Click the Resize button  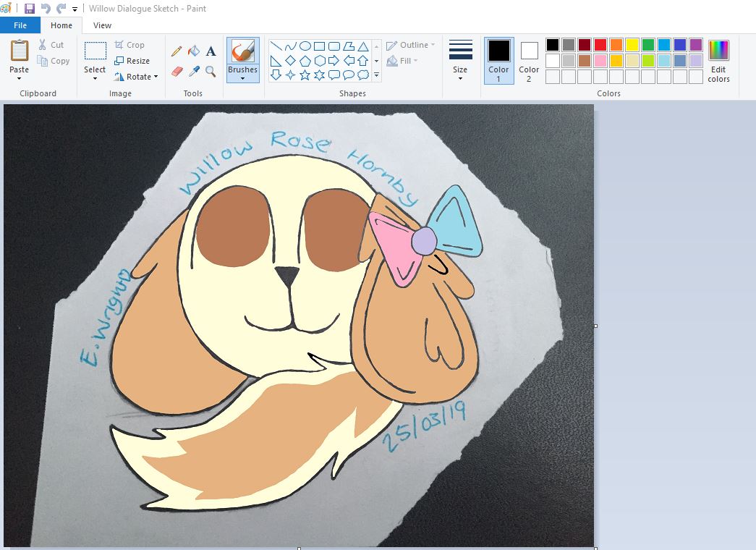[x=132, y=61]
